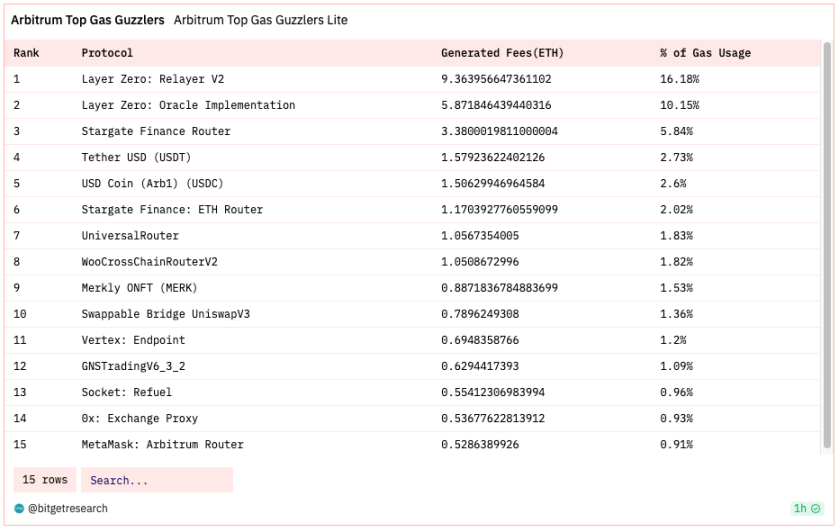Select the Merkly ONFT (MERK) row
The image size is (839, 532).
(412, 288)
